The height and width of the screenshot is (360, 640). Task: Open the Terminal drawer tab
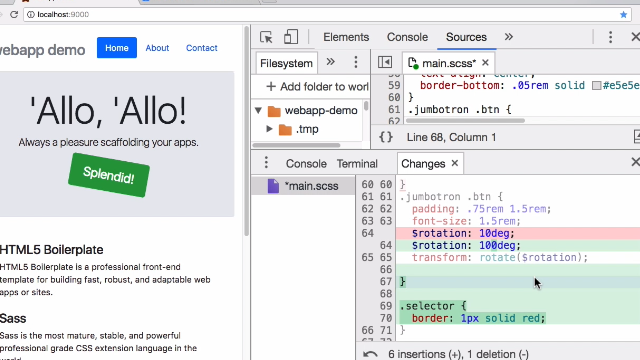(357, 164)
